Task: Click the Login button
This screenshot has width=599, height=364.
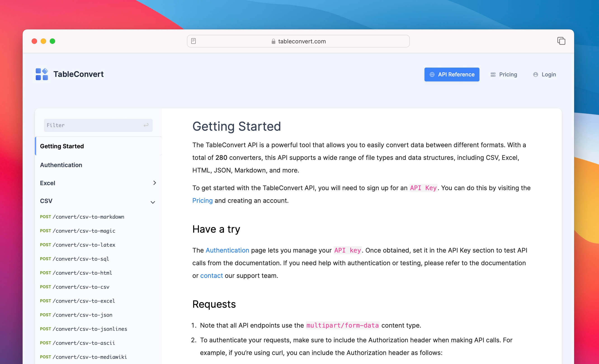Action: pos(548,74)
